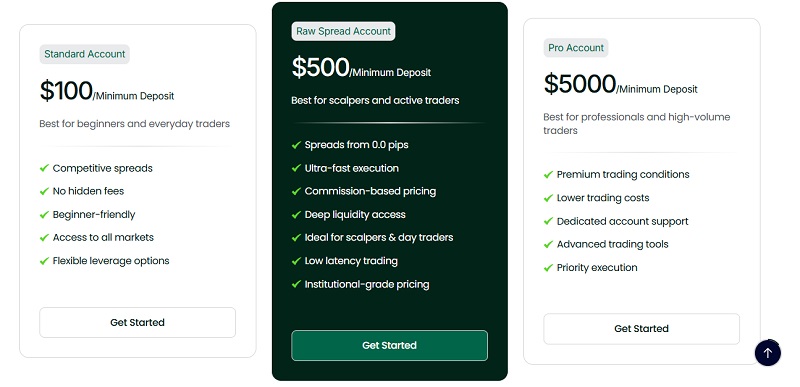Select the Pro Account badge
The image size is (800, 387).
pos(576,48)
